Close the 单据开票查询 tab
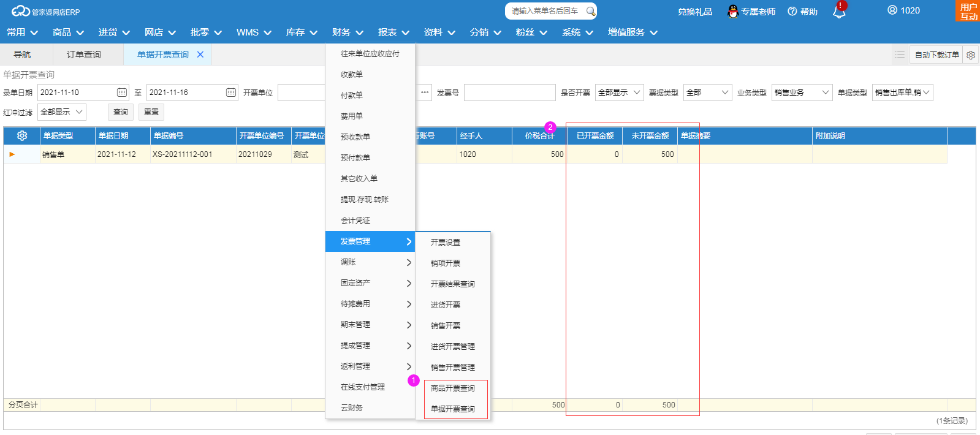980x435 pixels. coord(200,55)
